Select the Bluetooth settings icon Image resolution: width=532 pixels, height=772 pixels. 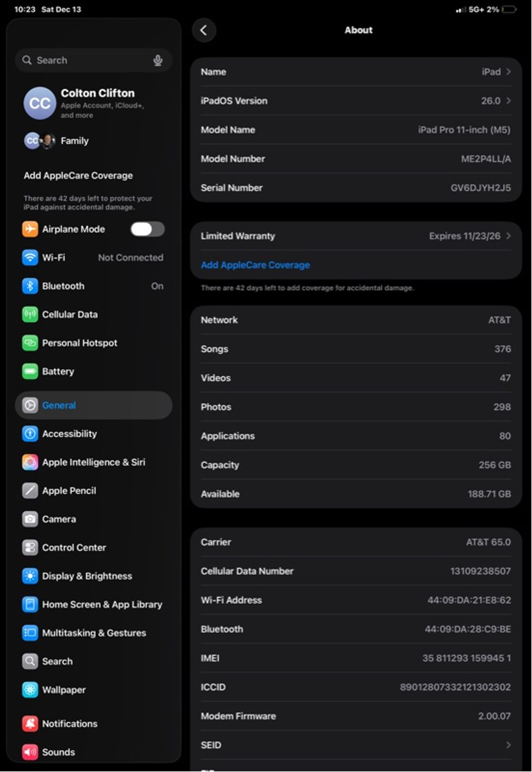point(30,286)
